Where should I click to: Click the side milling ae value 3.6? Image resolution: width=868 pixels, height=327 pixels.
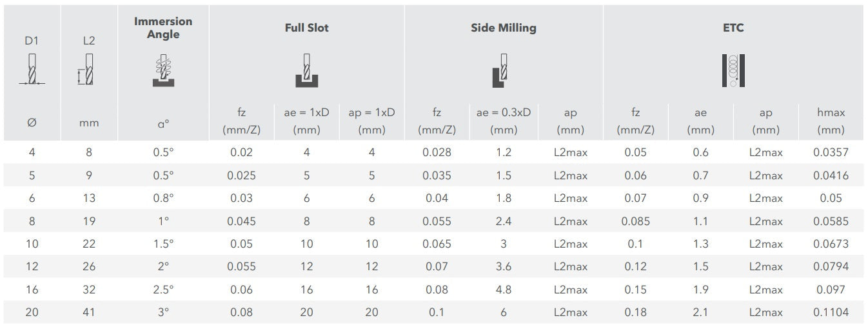[503, 266]
